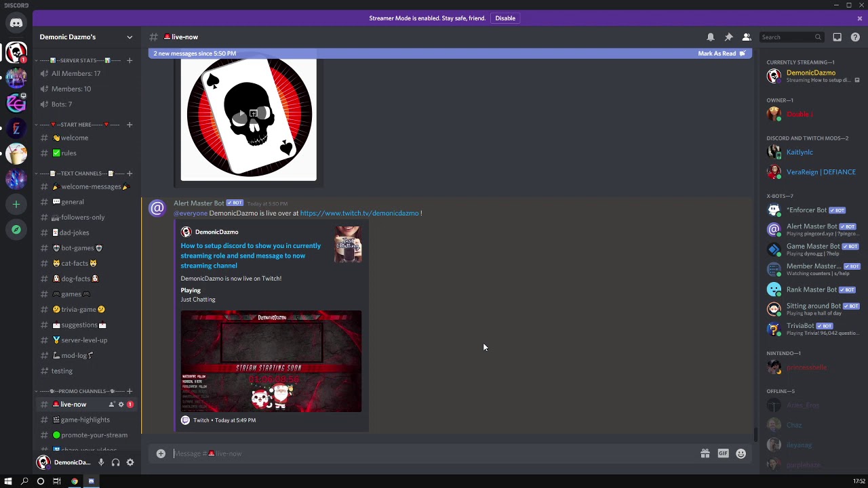Deafen with headphones icon
This screenshot has height=488, width=868.
click(x=115, y=462)
